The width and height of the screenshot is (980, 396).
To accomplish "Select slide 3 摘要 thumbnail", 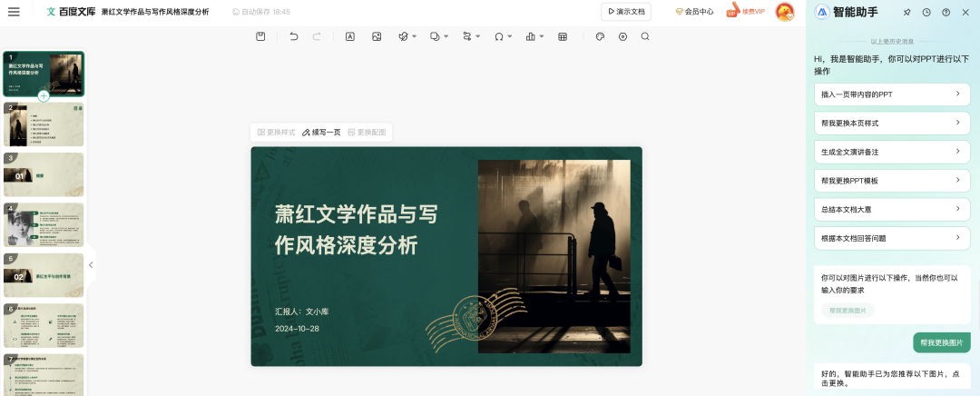I will pyautogui.click(x=44, y=175).
